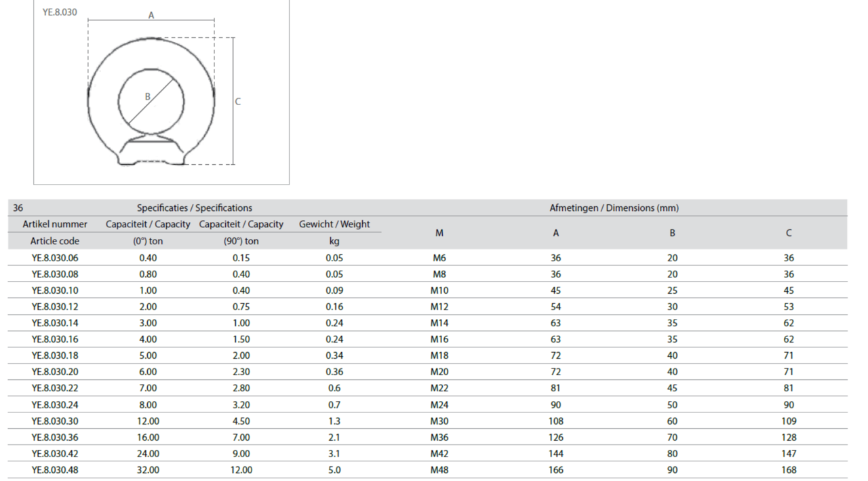This screenshot has width=868, height=481.
Task: Click the Afmetingen / Dimensions (mm) header
Action: click(x=614, y=208)
